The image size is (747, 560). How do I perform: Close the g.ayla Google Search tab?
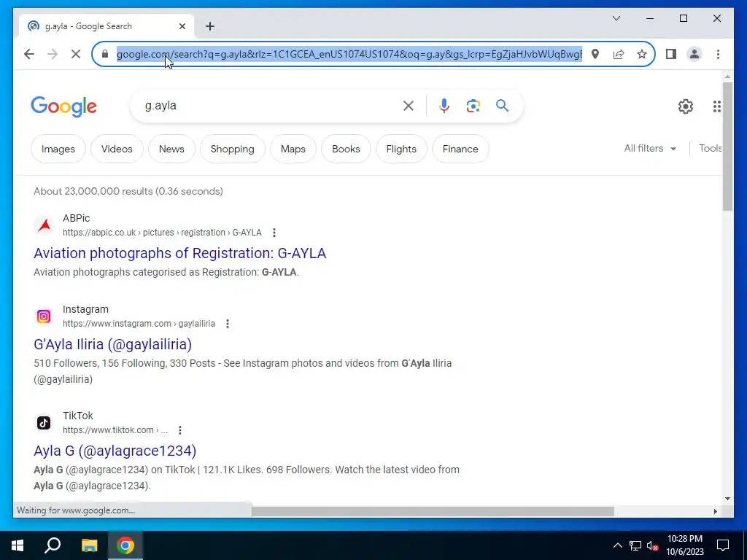[x=182, y=26]
